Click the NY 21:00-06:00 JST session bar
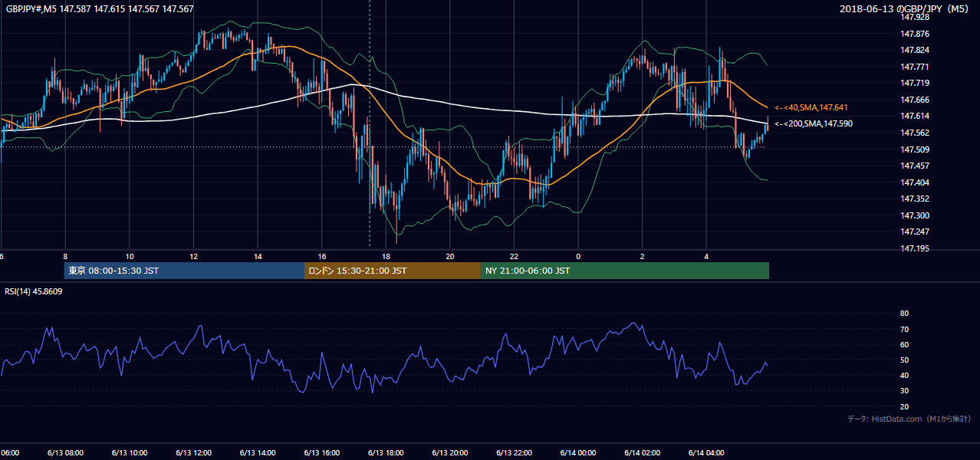980x460 pixels. [x=625, y=271]
